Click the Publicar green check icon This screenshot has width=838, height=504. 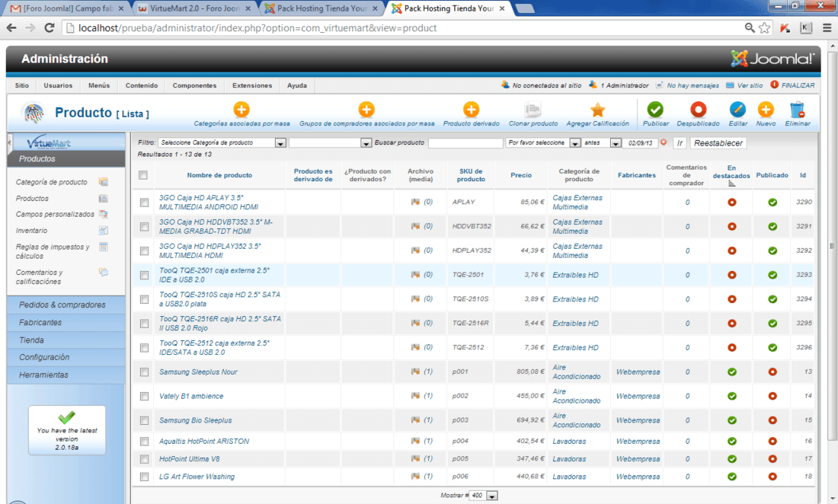click(655, 110)
